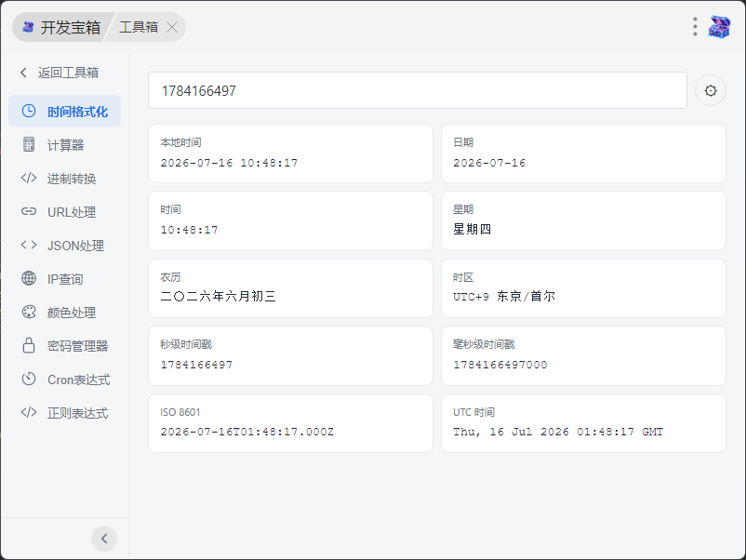Switch to the 开发宝箱 tab

point(61,27)
